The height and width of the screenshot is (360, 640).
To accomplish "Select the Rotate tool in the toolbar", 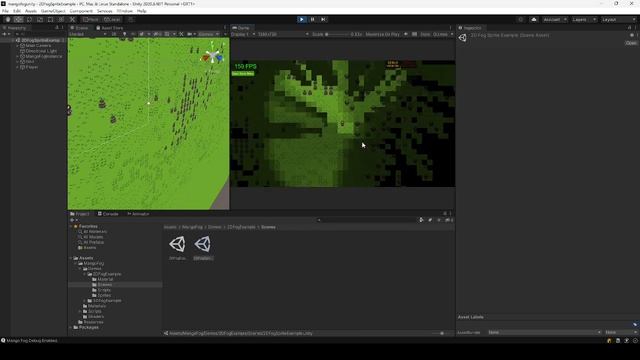I will (29, 19).
